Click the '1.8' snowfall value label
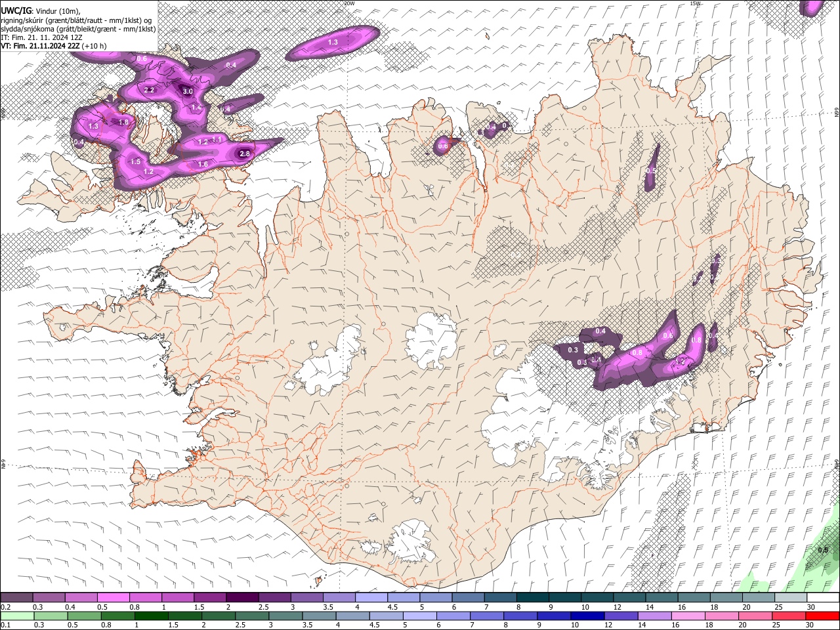Image resolution: width=840 pixels, height=630 pixels. [x=123, y=122]
